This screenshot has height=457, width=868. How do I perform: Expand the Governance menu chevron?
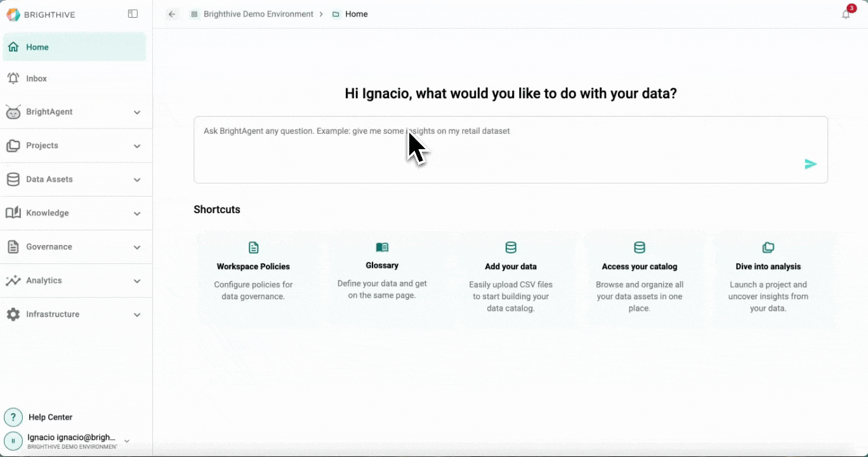[x=137, y=247]
